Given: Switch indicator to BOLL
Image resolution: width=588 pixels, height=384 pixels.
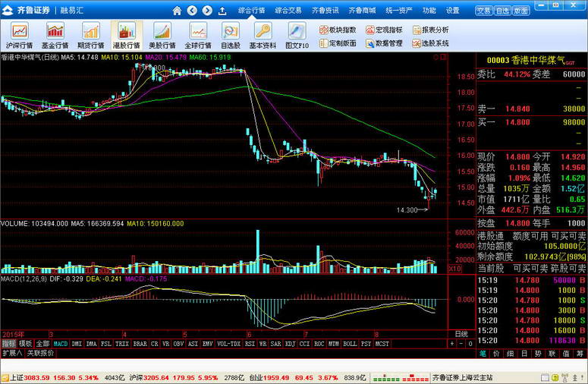Looking at the screenshot, I should (x=349, y=344).
